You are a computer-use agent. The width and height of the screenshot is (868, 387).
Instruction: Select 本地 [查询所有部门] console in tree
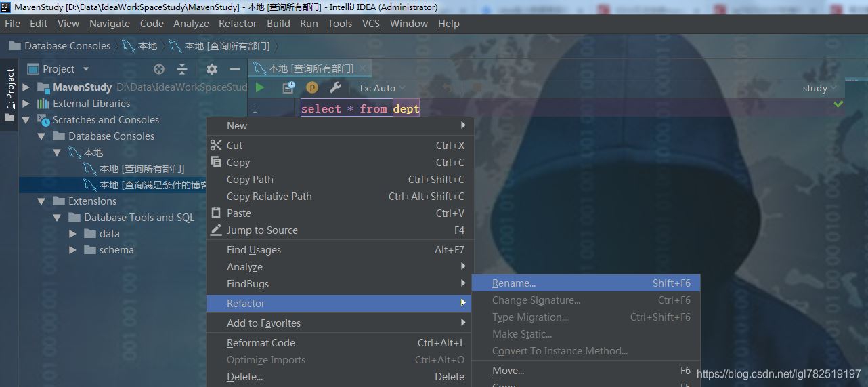click(142, 169)
